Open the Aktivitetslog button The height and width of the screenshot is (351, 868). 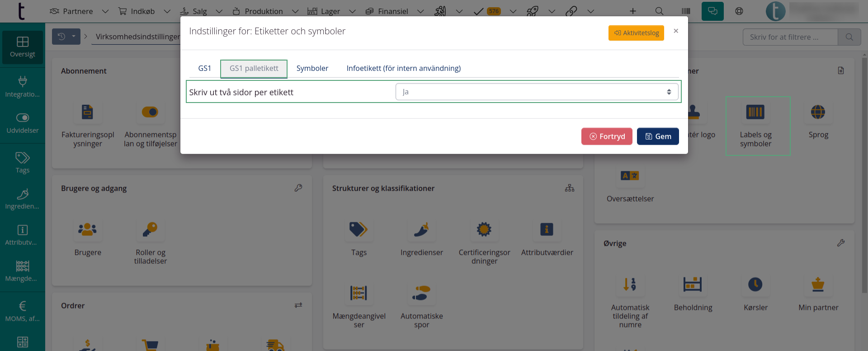pyautogui.click(x=636, y=33)
